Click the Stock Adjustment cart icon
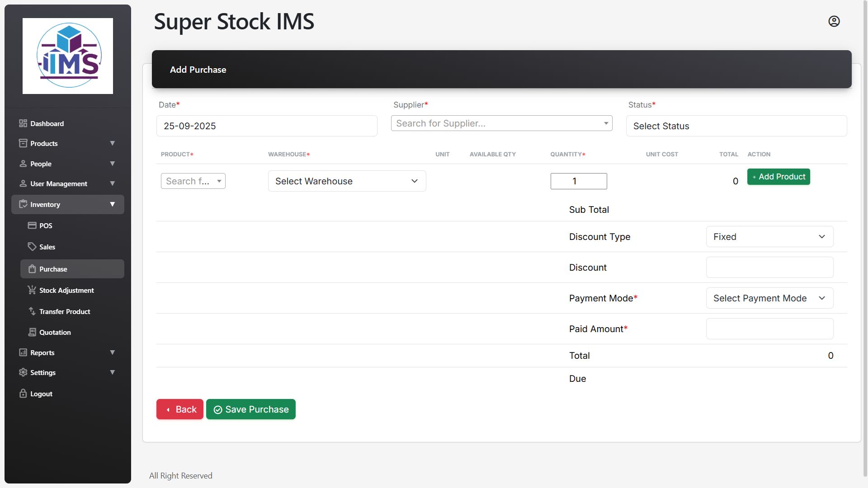The image size is (868, 488). (x=32, y=290)
